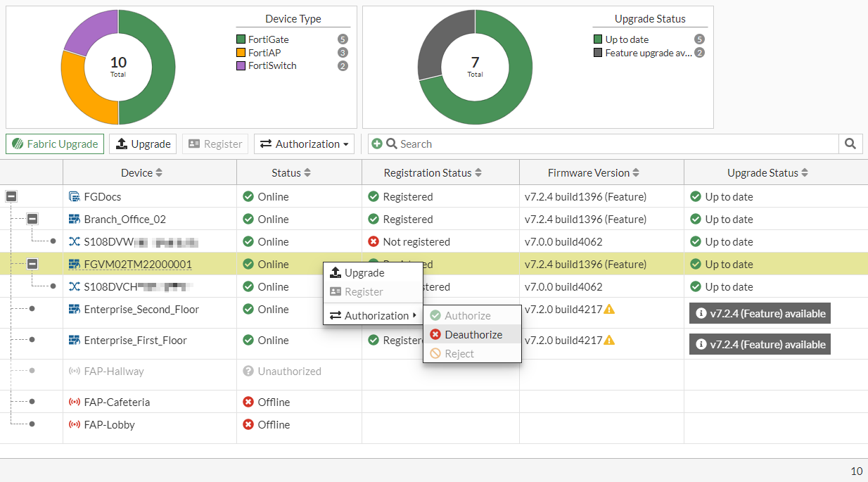Collapse the Branch_Office_02 tree node
This screenshot has width=868, height=482.
[x=32, y=219]
